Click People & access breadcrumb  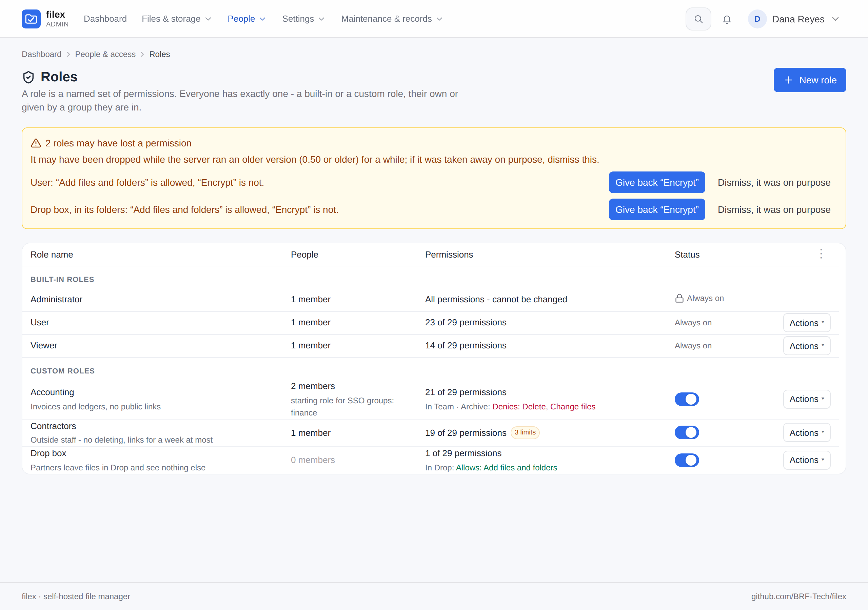(105, 54)
